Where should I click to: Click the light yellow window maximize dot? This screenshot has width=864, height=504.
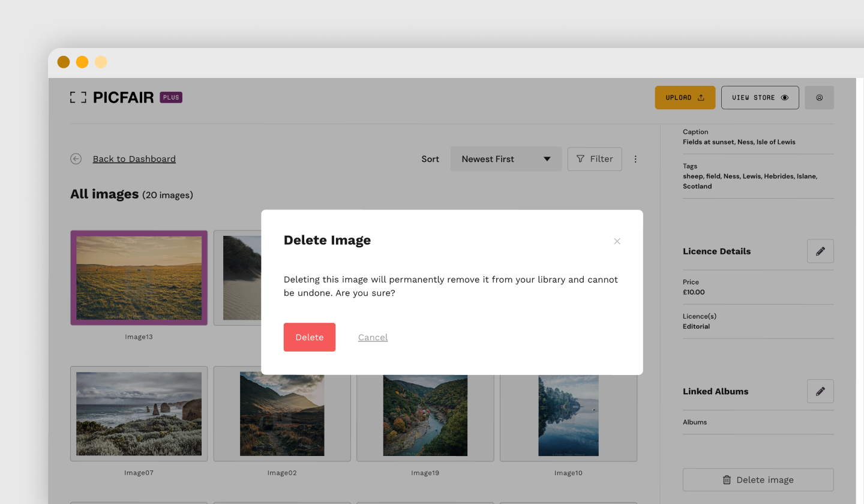(x=101, y=62)
